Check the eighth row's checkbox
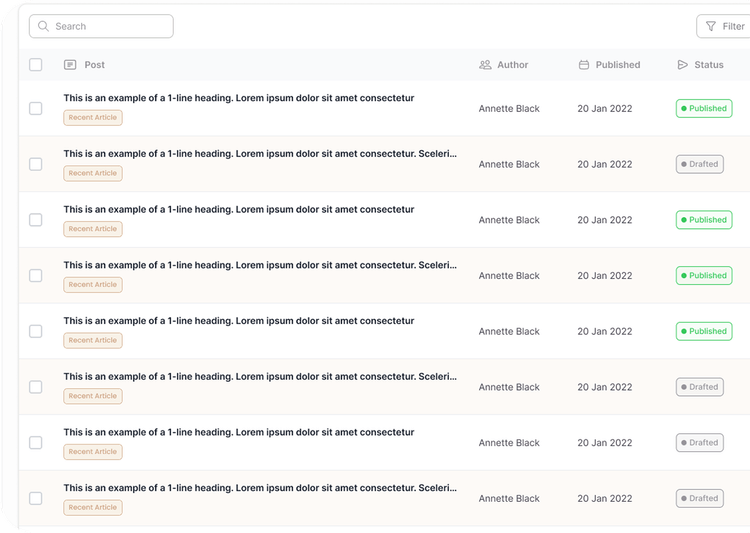 [36, 499]
